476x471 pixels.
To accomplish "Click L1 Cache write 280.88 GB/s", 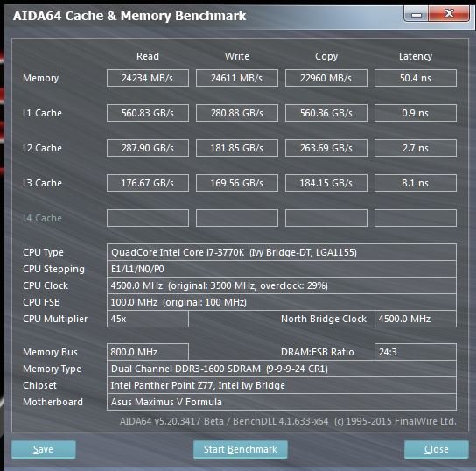I will [237, 113].
